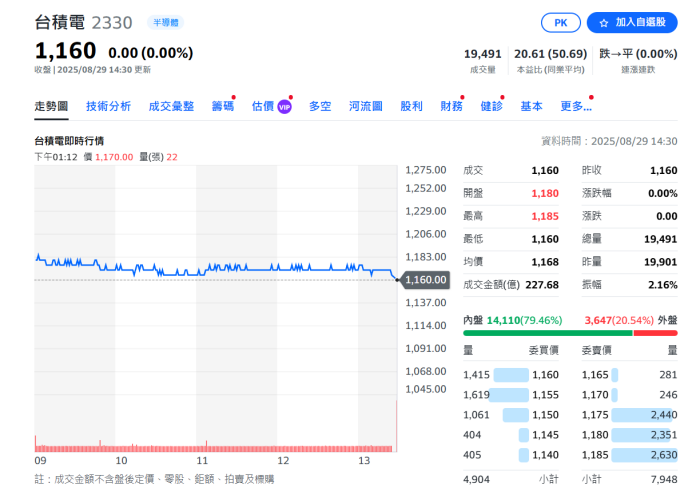Click the 1,045.00 axis label
The width and height of the screenshot is (693, 491).
[x=426, y=389]
